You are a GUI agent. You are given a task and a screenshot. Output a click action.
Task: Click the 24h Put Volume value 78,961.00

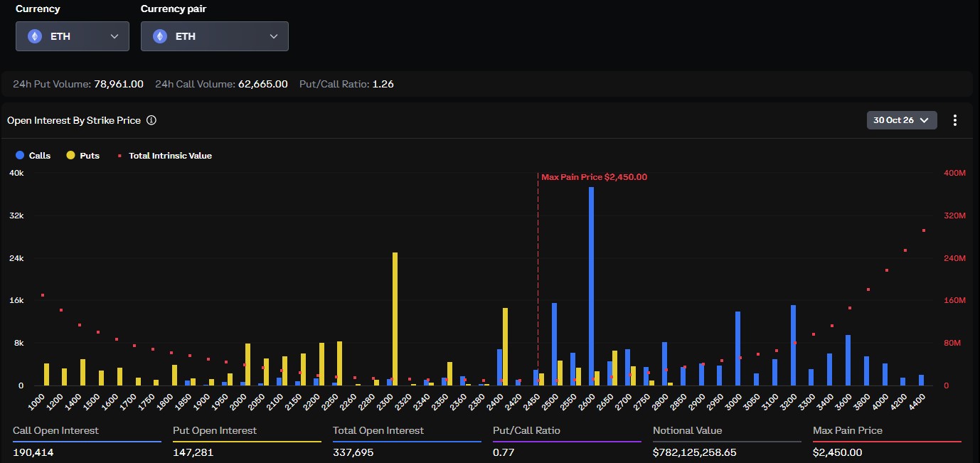pos(119,84)
